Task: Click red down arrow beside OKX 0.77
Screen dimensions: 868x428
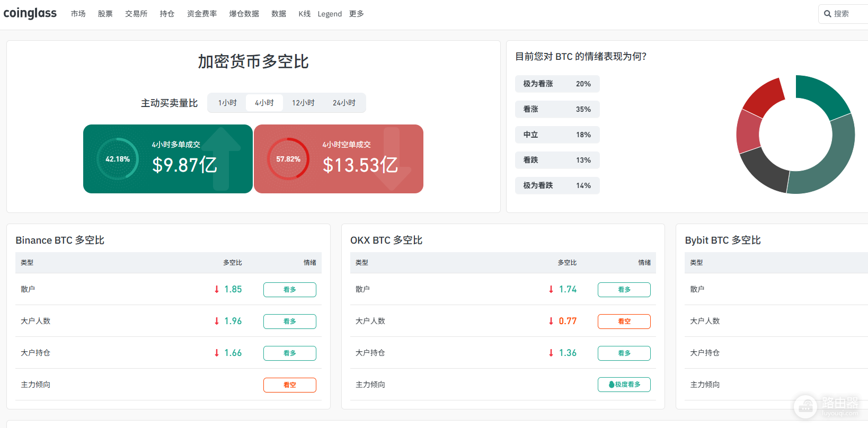Action: tap(551, 321)
